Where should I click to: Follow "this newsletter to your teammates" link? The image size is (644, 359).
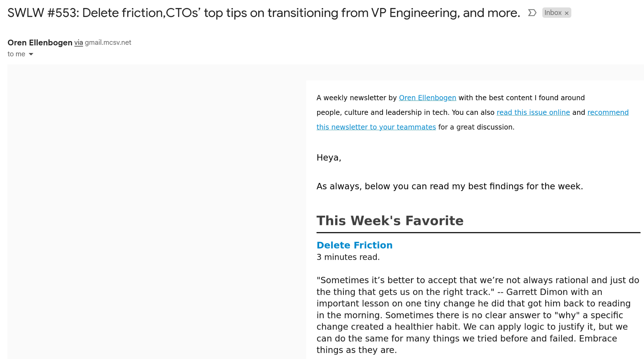click(x=376, y=127)
